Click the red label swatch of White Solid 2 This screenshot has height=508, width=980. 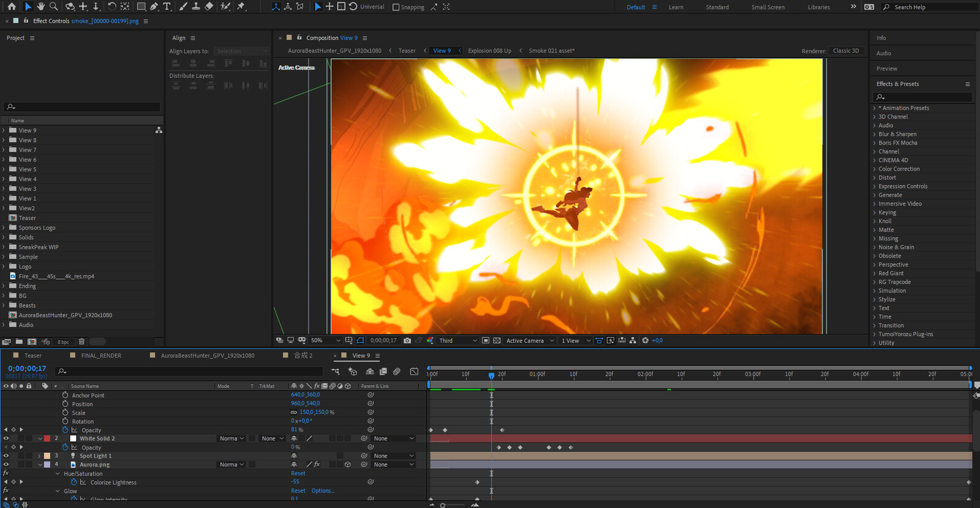47,438
